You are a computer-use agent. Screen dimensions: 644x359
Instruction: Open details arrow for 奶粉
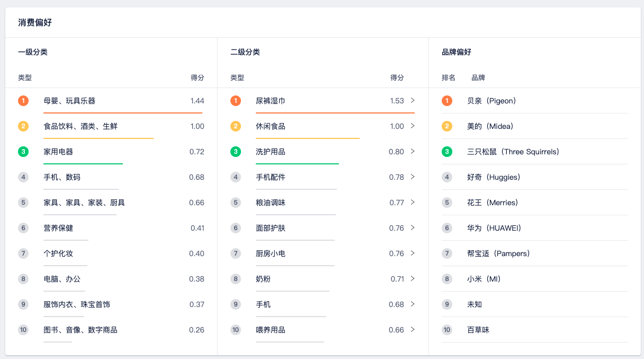[413, 279]
